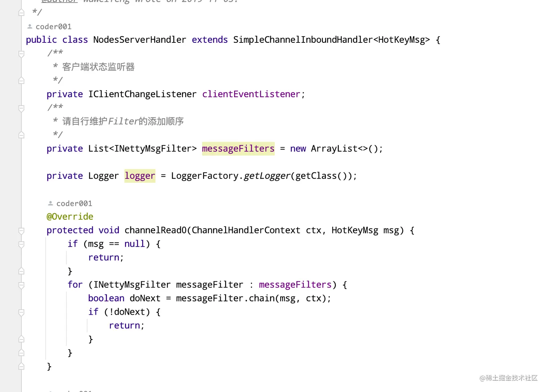Image resolution: width=548 pixels, height=392 pixels.
Task: Toggle fold end marker closing channelRead0 method
Action: click(21, 366)
